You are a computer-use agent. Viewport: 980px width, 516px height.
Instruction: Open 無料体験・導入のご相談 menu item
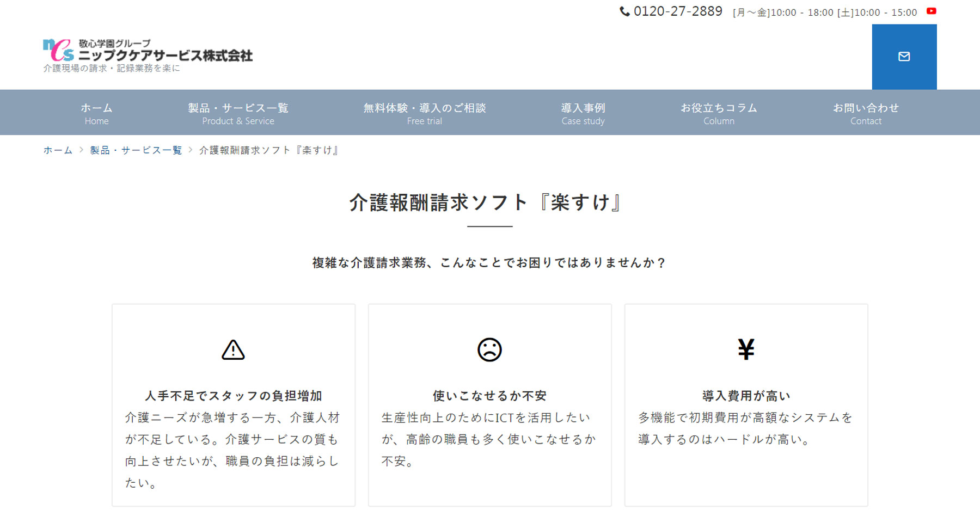425,113
